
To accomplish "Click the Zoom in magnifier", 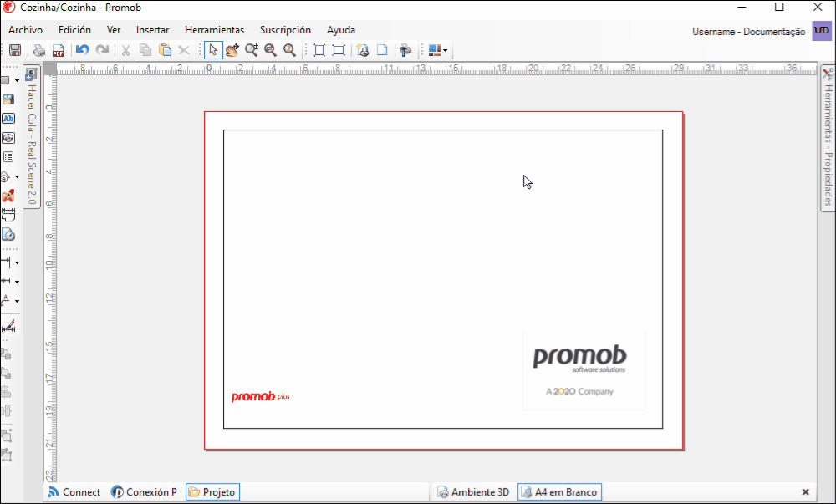I will click(x=251, y=50).
